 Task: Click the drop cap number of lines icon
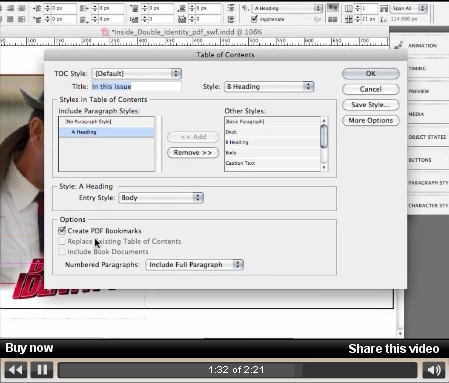pyautogui.click(x=134, y=19)
